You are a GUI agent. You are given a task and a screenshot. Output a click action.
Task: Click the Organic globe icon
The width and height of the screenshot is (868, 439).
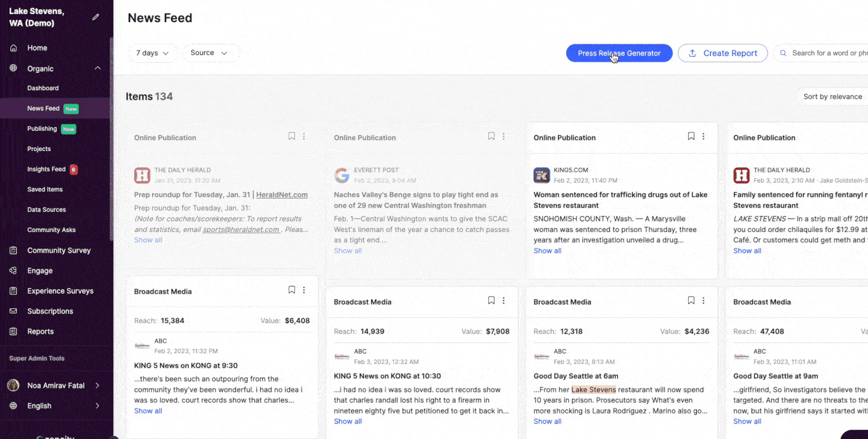(14, 68)
